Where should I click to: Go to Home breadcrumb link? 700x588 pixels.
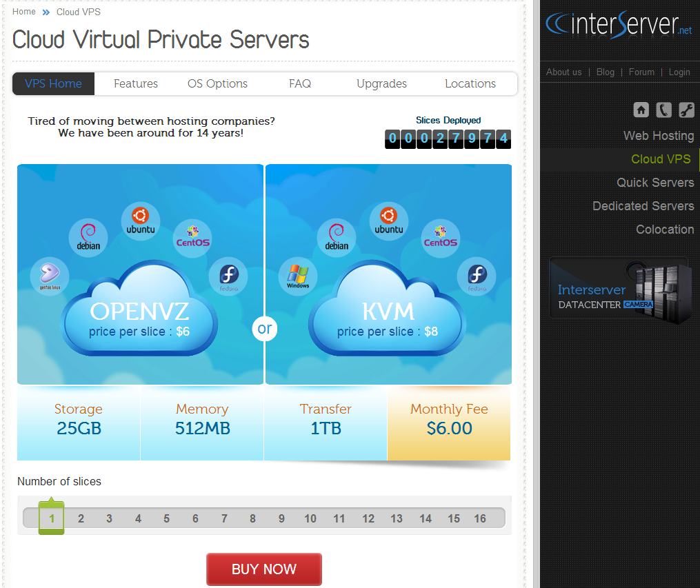[24, 12]
